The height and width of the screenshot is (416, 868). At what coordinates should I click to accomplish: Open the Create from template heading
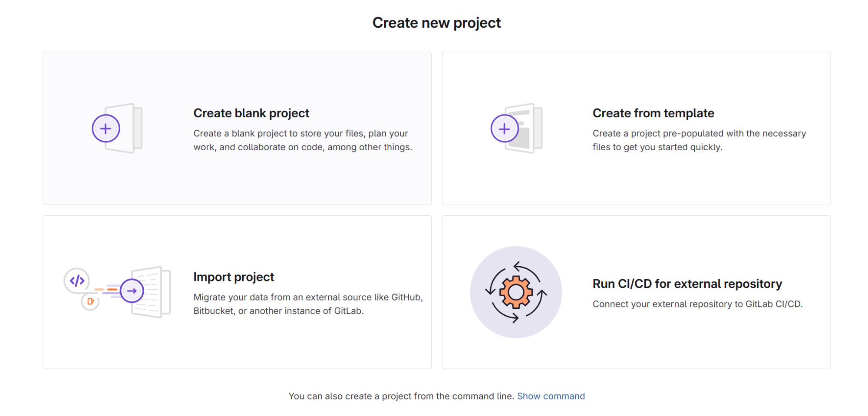[653, 113]
